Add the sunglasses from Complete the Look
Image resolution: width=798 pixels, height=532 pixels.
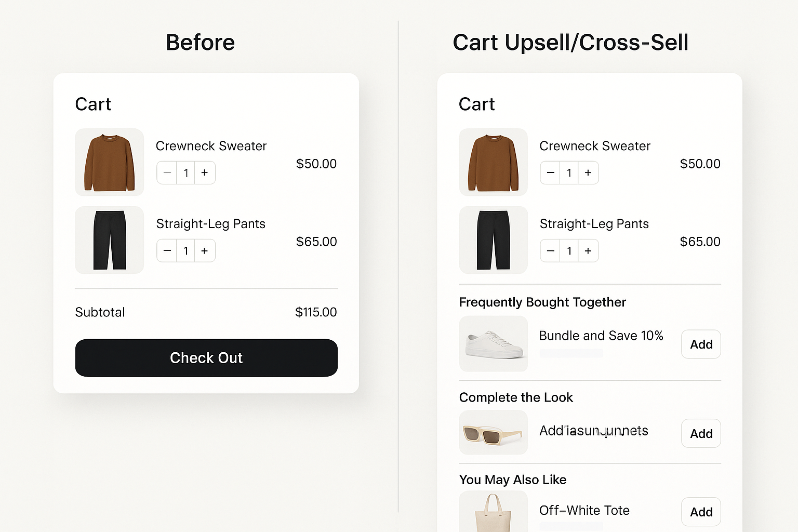click(x=700, y=433)
